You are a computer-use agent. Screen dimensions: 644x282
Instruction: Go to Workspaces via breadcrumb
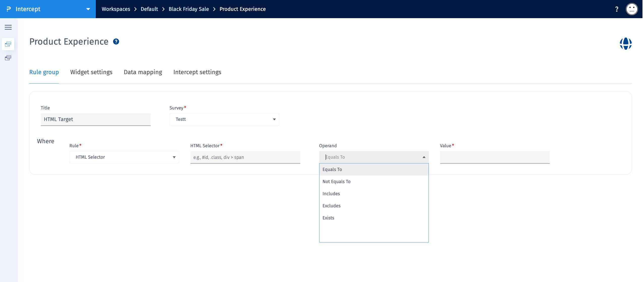(116, 9)
